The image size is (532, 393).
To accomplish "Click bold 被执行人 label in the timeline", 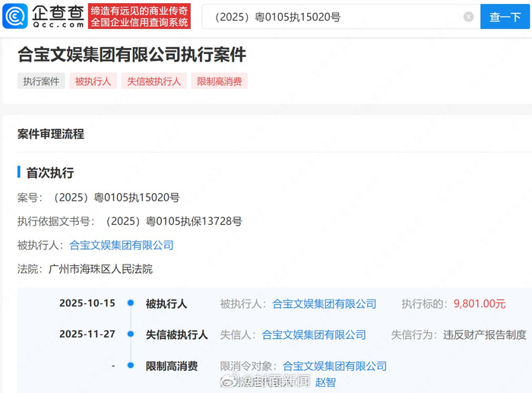I will pyautogui.click(x=166, y=304).
